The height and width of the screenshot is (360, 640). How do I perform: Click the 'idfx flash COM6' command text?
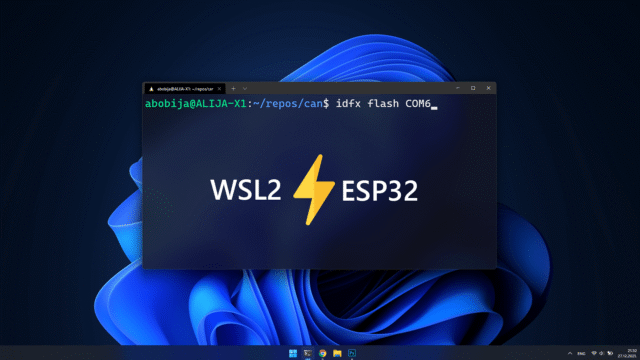383,104
